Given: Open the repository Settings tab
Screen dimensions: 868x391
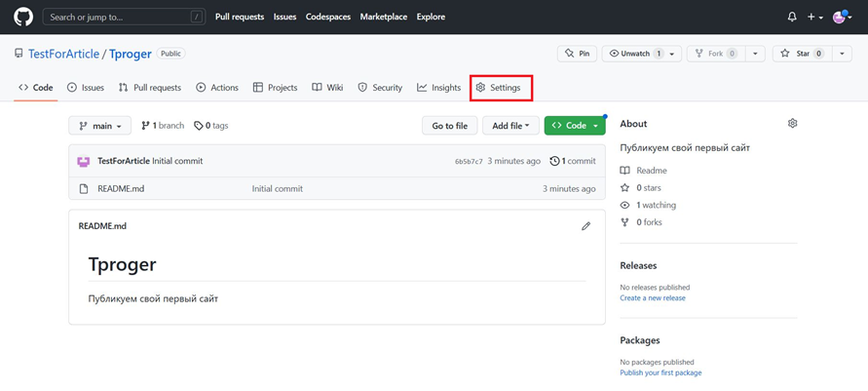Looking at the screenshot, I should (x=499, y=88).
